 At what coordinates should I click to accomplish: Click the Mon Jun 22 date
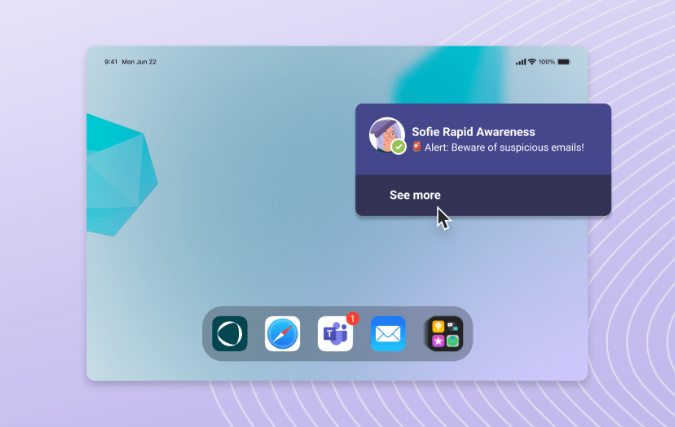(138, 62)
